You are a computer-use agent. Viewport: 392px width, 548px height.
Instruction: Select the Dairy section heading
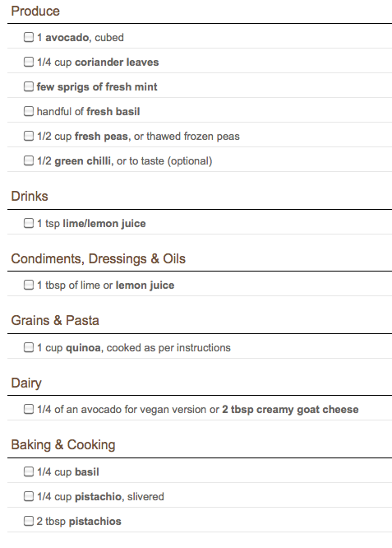[26, 383]
